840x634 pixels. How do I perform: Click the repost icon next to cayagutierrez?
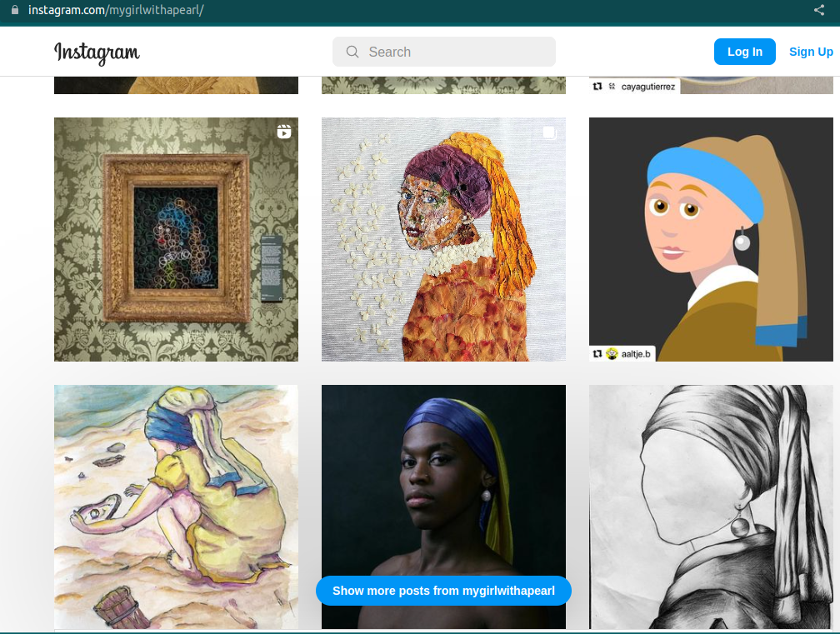pos(597,86)
